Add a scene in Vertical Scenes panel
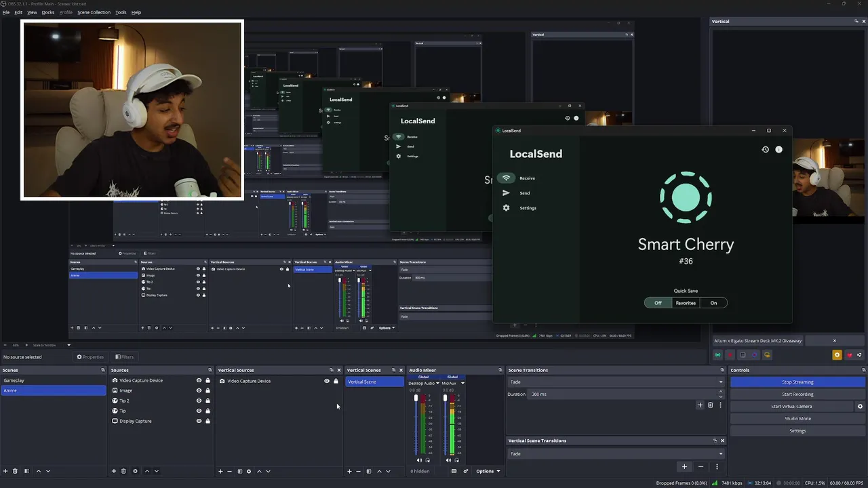Viewport: 868px width, 488px height. pyautogui.click(x=349, y=471)
